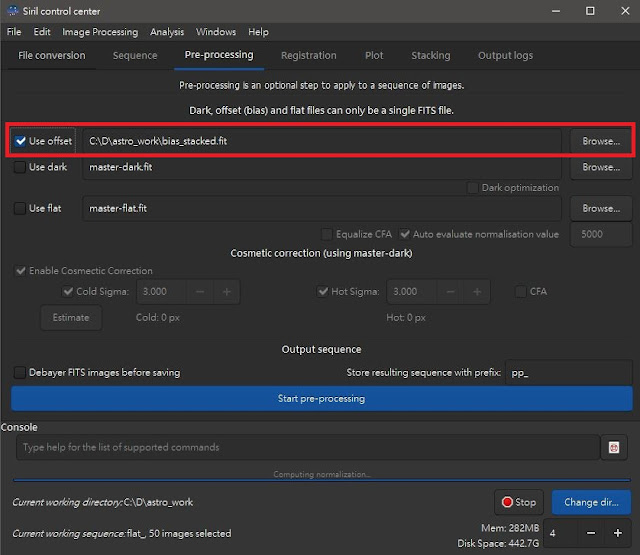Switch to the Stacking tab
This screenshot has height=555, width=640.
431,56
